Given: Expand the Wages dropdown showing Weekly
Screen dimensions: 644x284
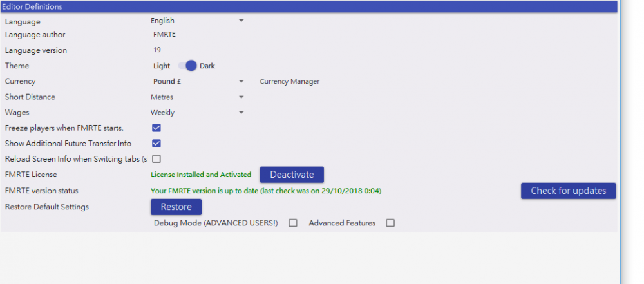Looking at the screenshot, I should (198, 113).
